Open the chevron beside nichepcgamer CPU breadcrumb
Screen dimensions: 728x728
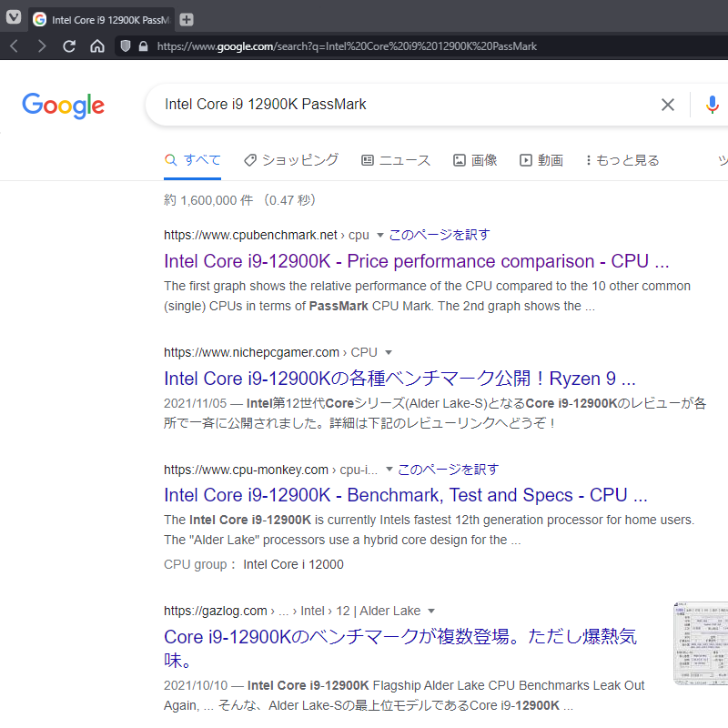click(389, 351)
